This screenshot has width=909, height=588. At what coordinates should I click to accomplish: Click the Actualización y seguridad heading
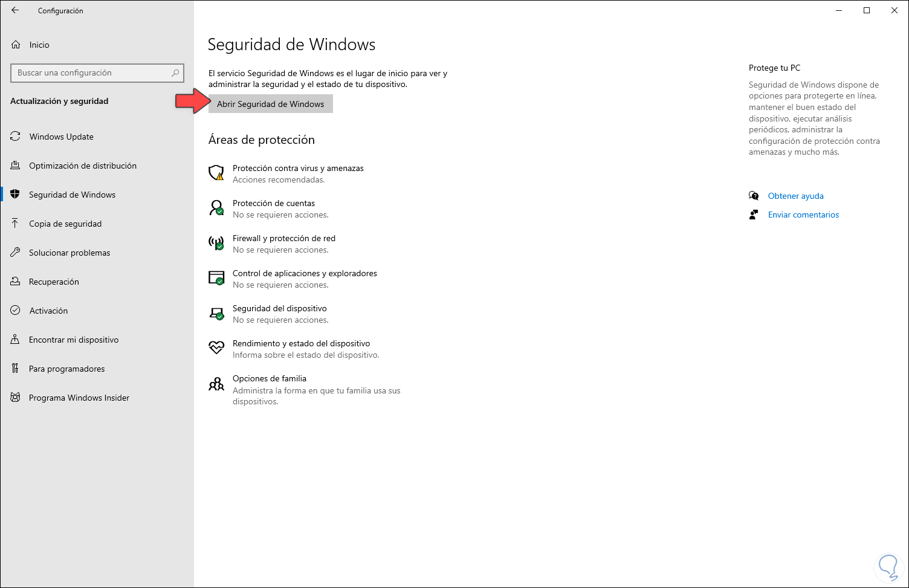tap(59, 101)
